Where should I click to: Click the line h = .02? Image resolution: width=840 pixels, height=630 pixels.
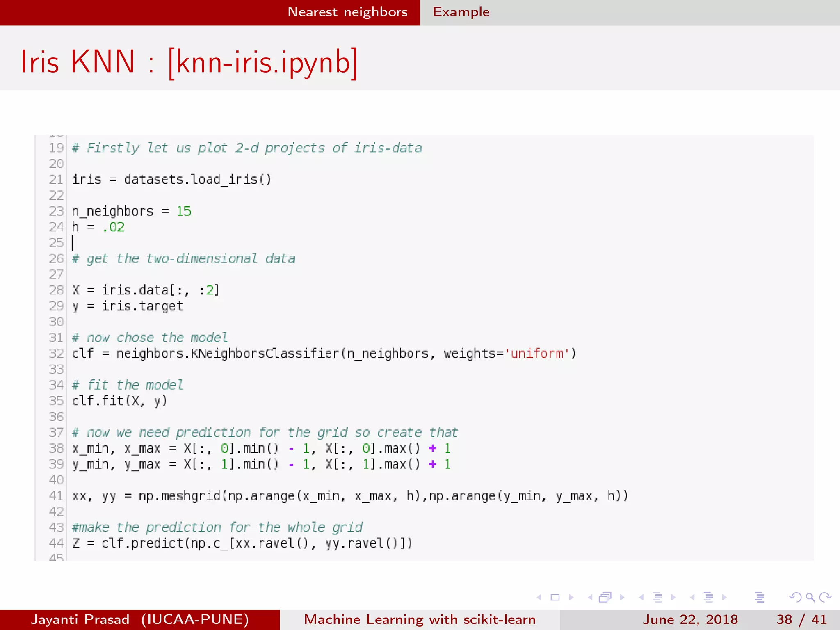[x=98, y=227]
